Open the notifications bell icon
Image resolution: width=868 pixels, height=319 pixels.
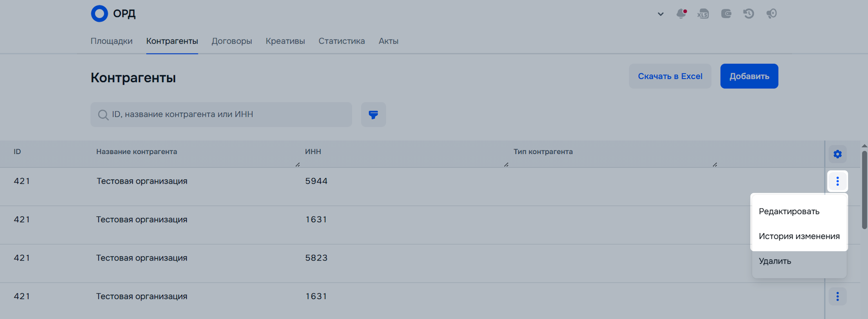681,14
